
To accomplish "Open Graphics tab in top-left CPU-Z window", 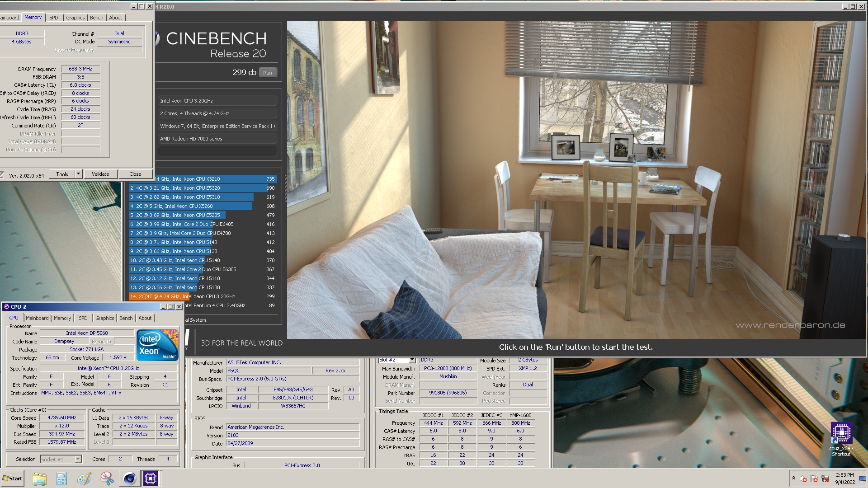I will (75, 18).
